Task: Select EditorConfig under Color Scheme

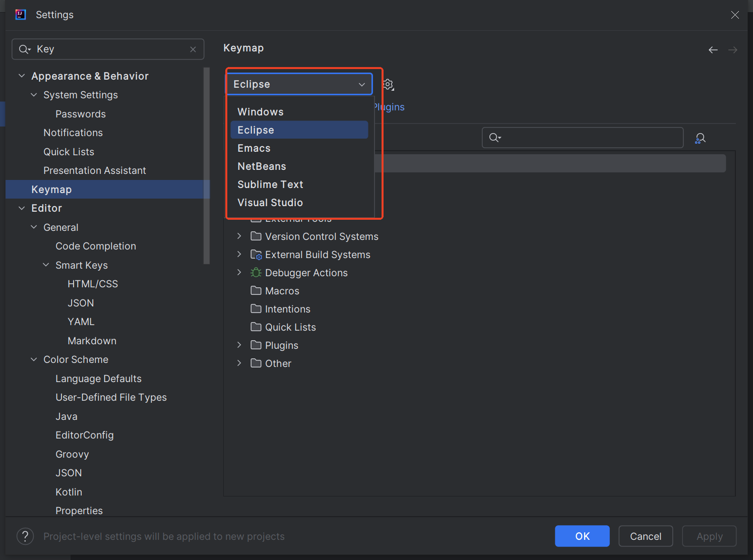Action: pyautogui.click(x=85, y=435)
